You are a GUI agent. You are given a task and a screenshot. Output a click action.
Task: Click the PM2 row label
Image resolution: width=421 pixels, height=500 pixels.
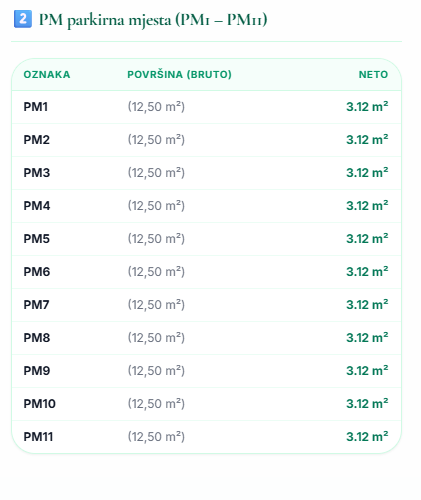coord(37,140)
